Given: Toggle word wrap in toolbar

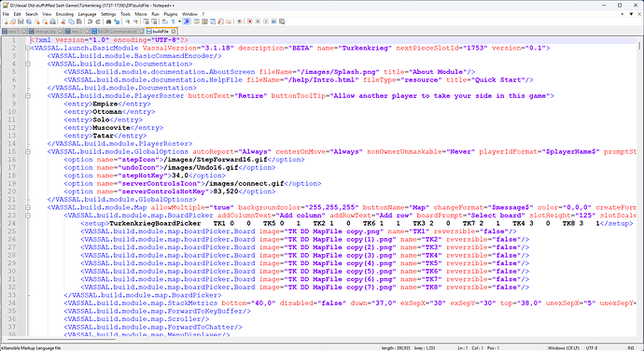Looking at the screenshot, I should tap(165, 21).
